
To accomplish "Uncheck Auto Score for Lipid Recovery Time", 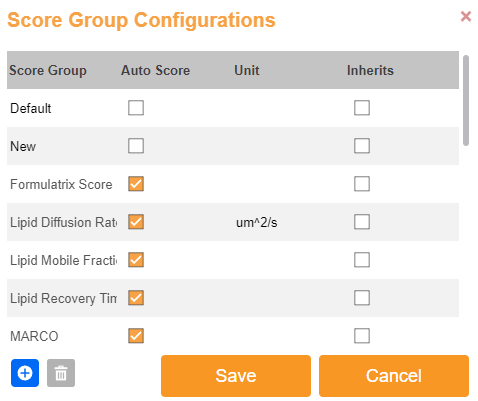I will pyautogui.click(x=136, y=298).
